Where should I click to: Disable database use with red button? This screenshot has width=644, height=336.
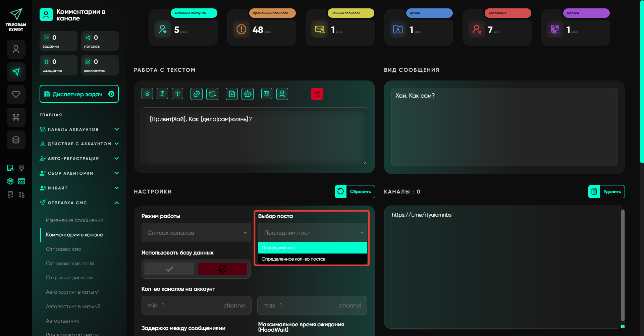pos(222,269)
